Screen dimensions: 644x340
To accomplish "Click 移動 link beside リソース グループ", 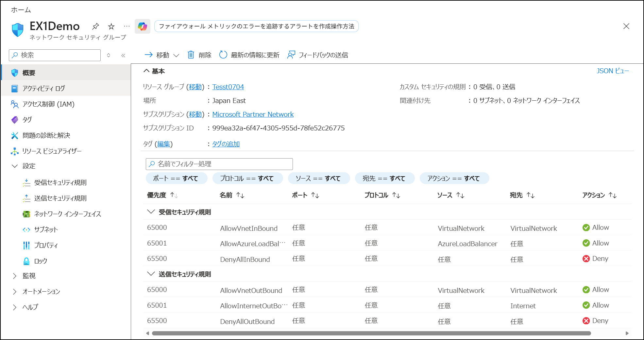I will pyautogui.click(x=195, y=87).
